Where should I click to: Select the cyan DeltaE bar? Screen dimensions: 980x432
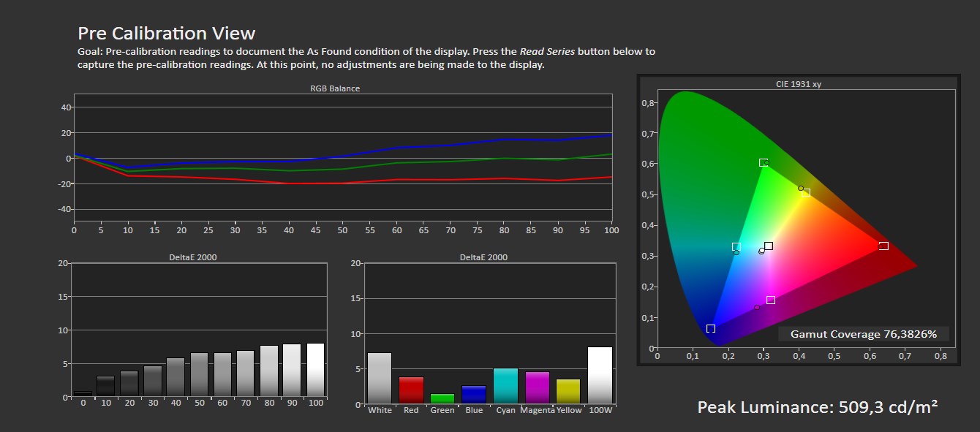click(x=505, y=386)
